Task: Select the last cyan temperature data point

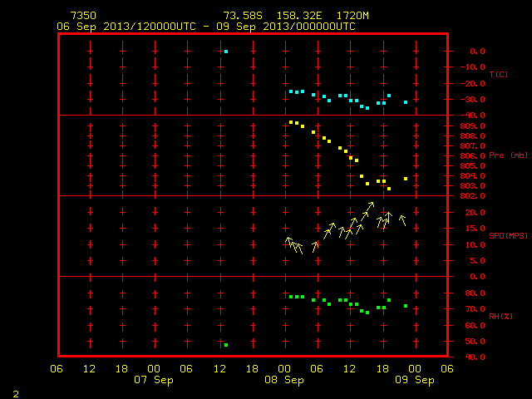Action: [406, 102]
